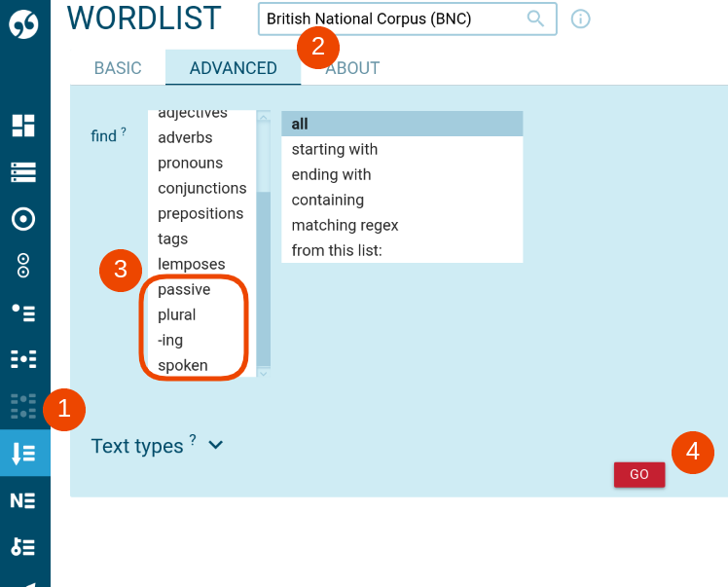The image size is (728, 587).
Task: Open the Dashboard from the sidebar
Action: pos(23,125)
